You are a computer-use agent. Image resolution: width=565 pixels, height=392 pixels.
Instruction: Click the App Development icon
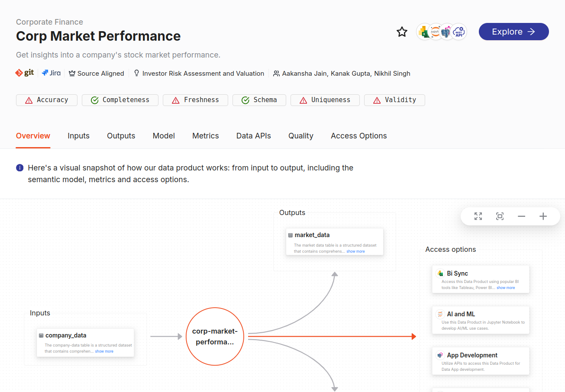(440, 355)
